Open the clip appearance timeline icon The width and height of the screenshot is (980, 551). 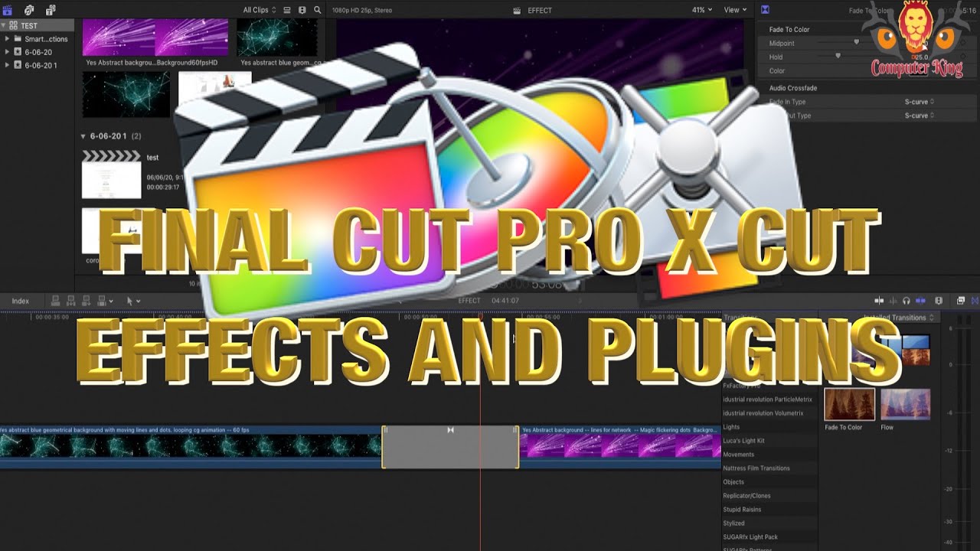pos(939,302)
